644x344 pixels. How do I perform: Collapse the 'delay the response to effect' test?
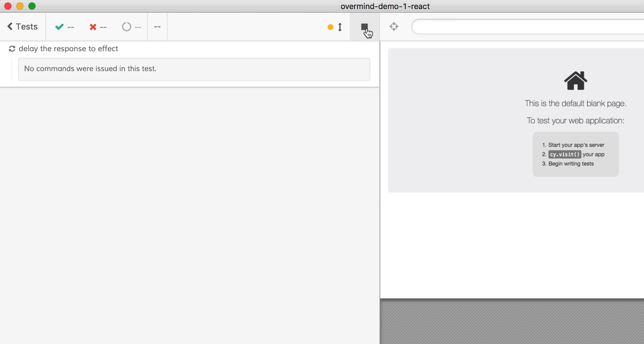click(68, 49)
